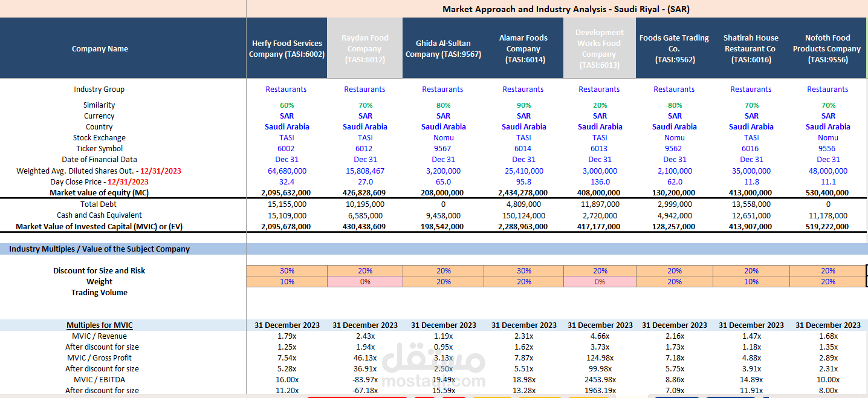Select the Multiples for MVIC heading

[x=99, y=325]
